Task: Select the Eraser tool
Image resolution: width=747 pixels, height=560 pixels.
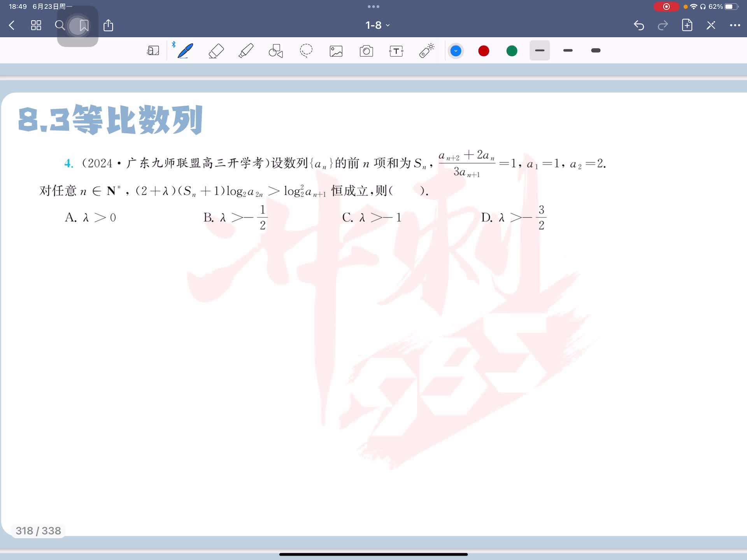Action: click(x=216, y=51)
